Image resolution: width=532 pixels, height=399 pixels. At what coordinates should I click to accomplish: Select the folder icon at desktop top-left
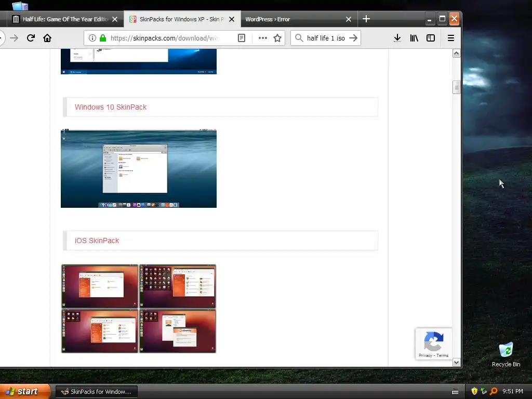coord(20,5)
